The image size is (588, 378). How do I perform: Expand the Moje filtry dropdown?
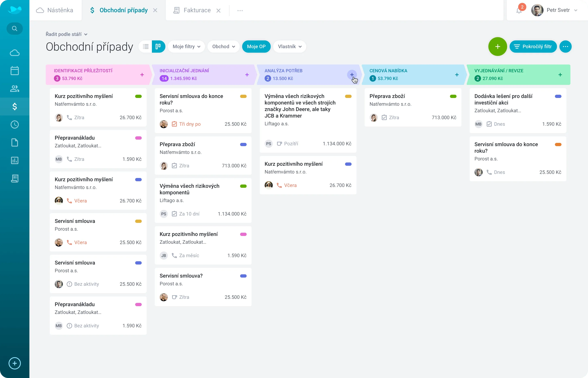[186, 46]
